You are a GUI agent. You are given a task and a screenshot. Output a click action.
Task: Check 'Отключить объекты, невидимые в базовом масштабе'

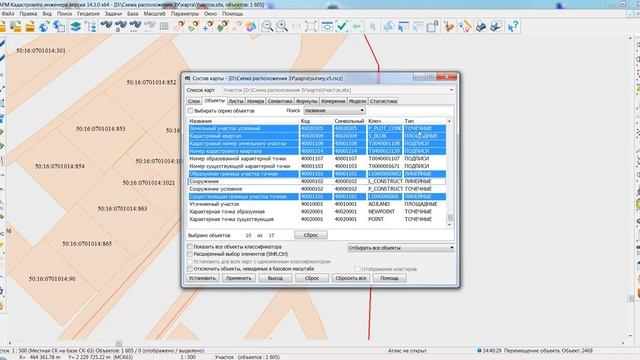click(190, 269)
